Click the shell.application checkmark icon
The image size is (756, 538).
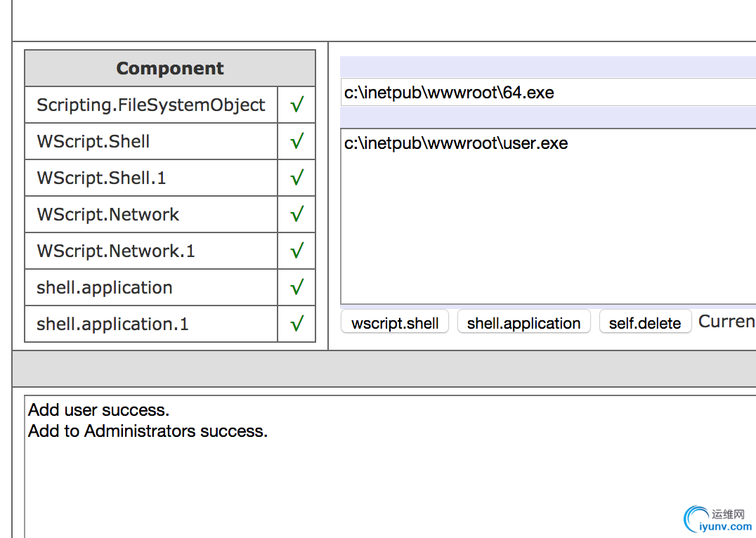click(296, 287)
